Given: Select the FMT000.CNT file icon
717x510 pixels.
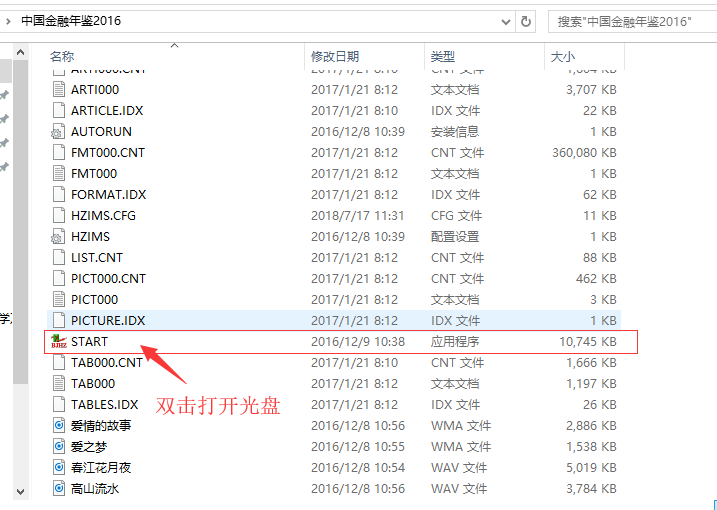Looking at the screenshot, I should 59,153.
